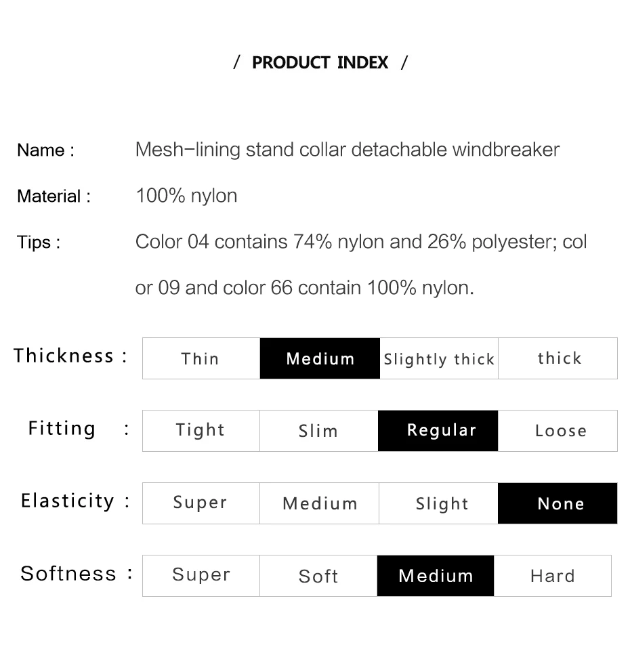Pick the Hard softness option

(553, 576)
